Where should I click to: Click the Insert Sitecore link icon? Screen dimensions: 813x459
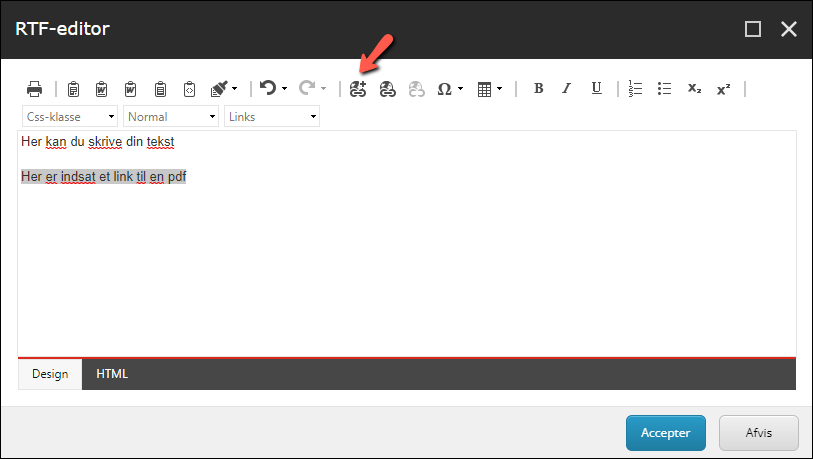[x=358, y=89]
